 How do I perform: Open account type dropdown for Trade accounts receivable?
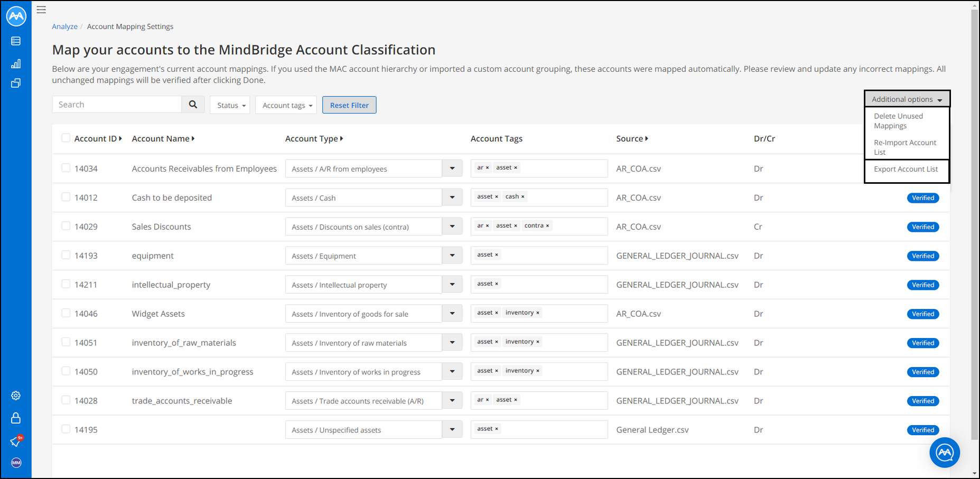[452, 401]
